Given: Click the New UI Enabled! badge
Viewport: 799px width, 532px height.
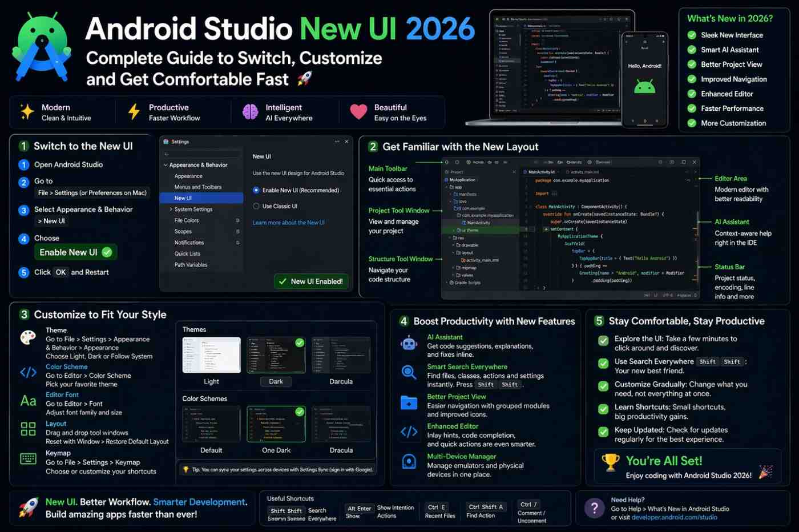Looking at the screenshot, I should pyautogui.click(x=311, y=281).
